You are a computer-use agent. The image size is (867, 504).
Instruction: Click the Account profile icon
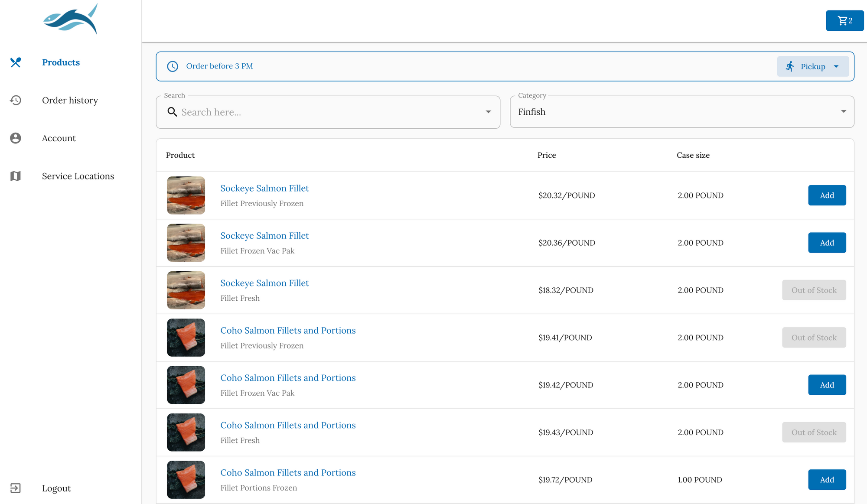15,137
